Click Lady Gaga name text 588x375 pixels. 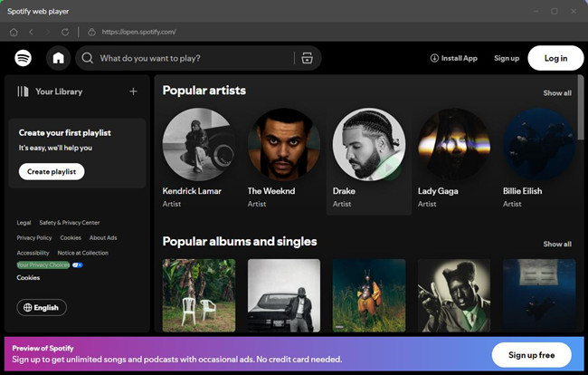(x=438, y=191)
